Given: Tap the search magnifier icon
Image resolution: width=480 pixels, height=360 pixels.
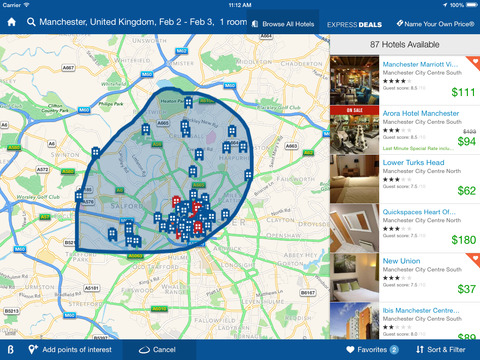Looking at the screenshot, I should [x=31, y=22].
